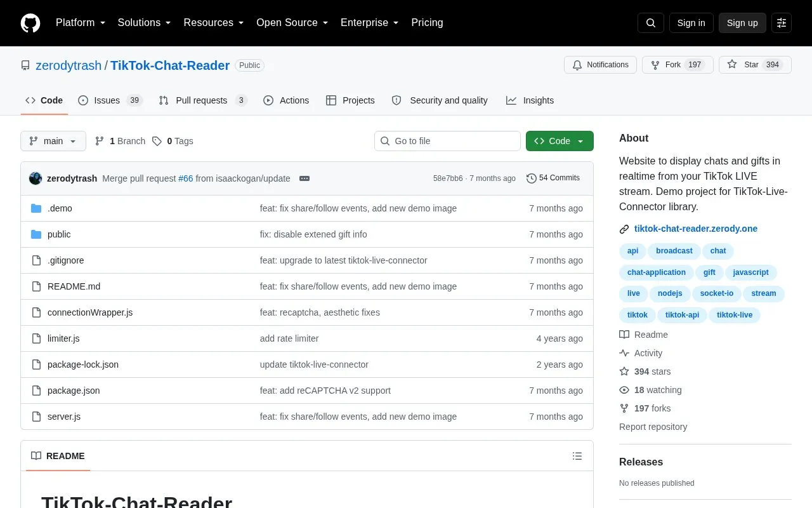The height and width of the screenshot is (508, 812).
Task: Select the socket-io topic tag
Action: coord(717,293)
